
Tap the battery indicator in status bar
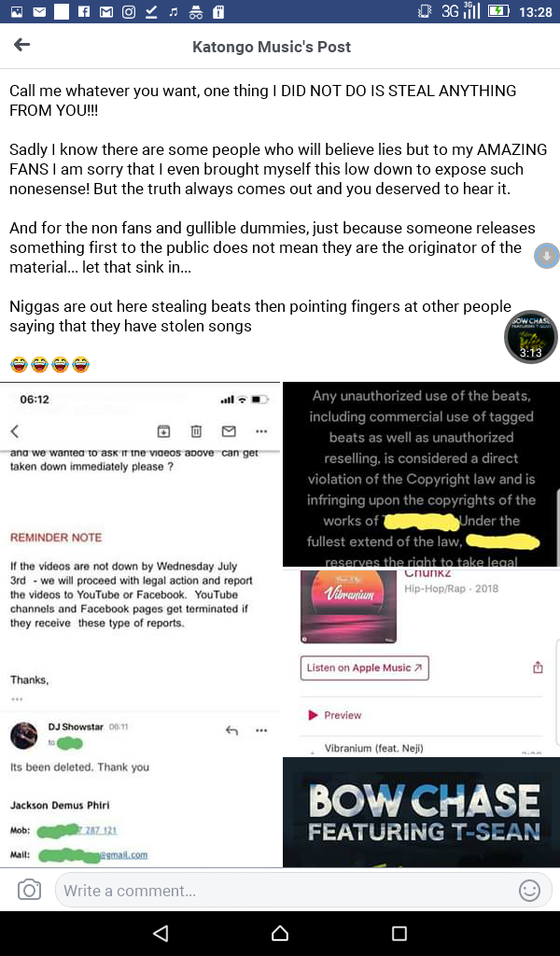point(498,11)
